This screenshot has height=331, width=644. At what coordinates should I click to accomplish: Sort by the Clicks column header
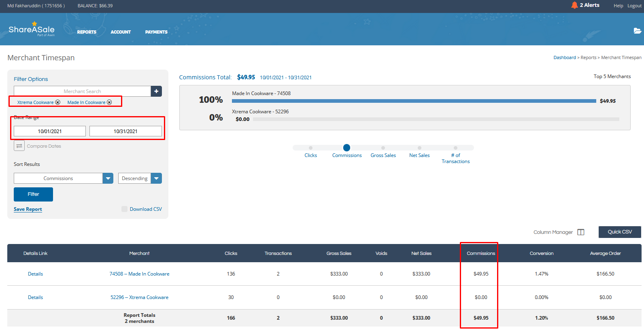click(231, 253)
